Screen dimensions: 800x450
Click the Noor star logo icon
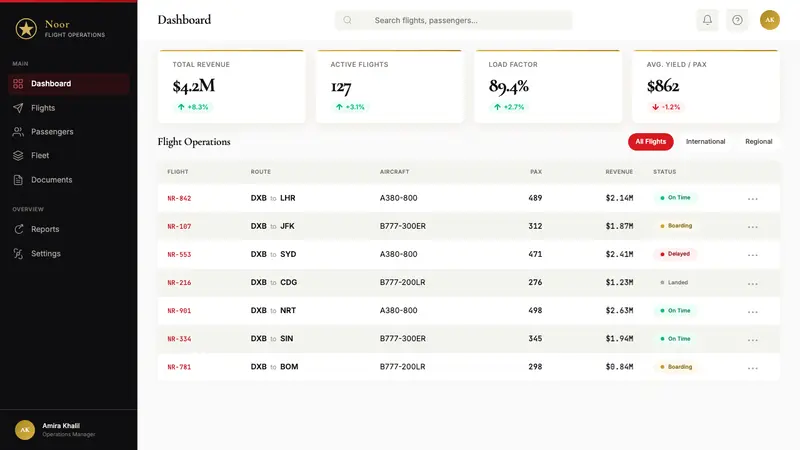tap(26, 29)
